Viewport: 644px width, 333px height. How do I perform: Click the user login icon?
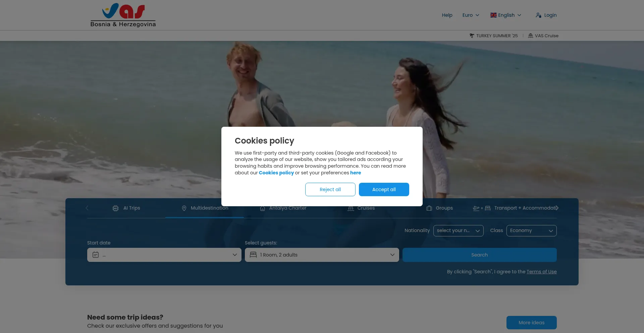[539, 15]
